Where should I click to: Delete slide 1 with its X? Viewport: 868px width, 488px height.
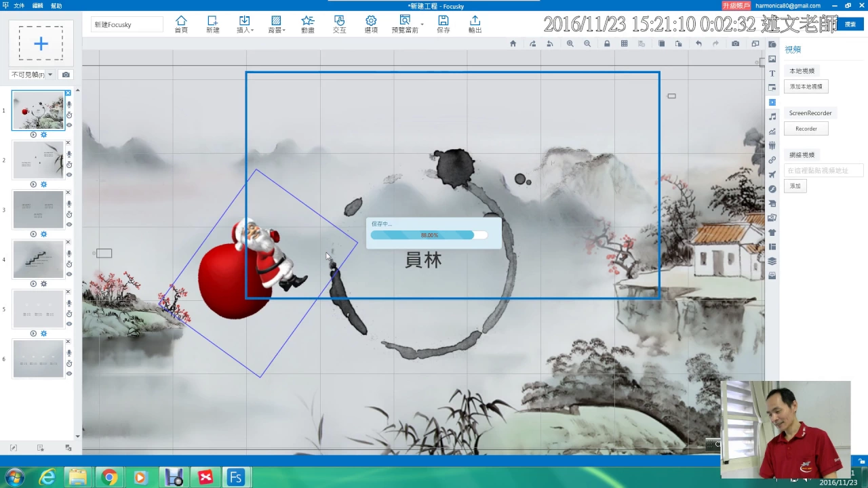[x=68, y=93]
